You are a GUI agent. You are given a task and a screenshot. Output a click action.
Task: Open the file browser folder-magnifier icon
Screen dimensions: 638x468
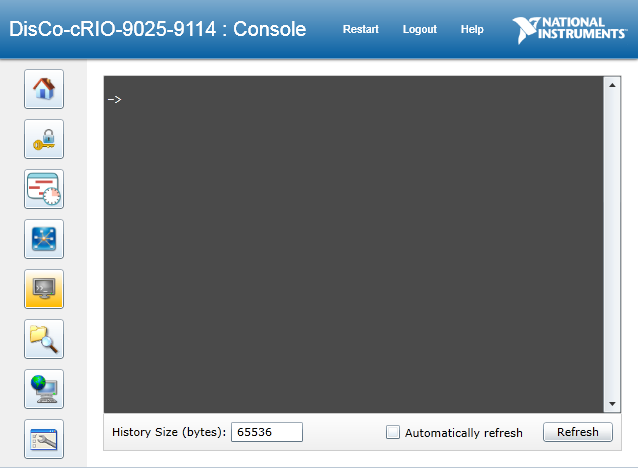pos(44,339)
